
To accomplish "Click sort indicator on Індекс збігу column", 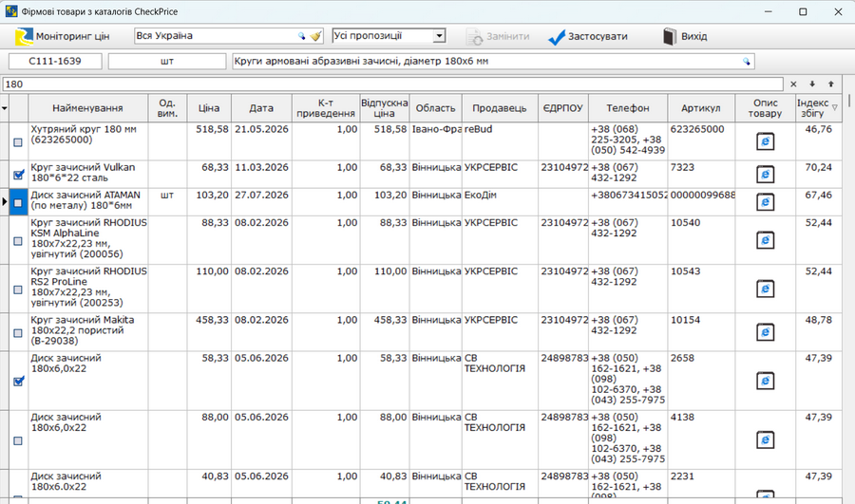I will click(x=834, y=108).
